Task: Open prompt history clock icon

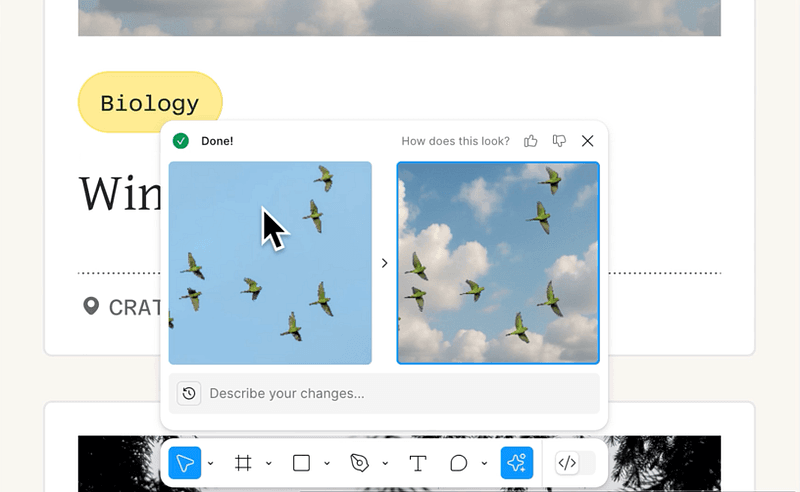Action: [189, 393]
